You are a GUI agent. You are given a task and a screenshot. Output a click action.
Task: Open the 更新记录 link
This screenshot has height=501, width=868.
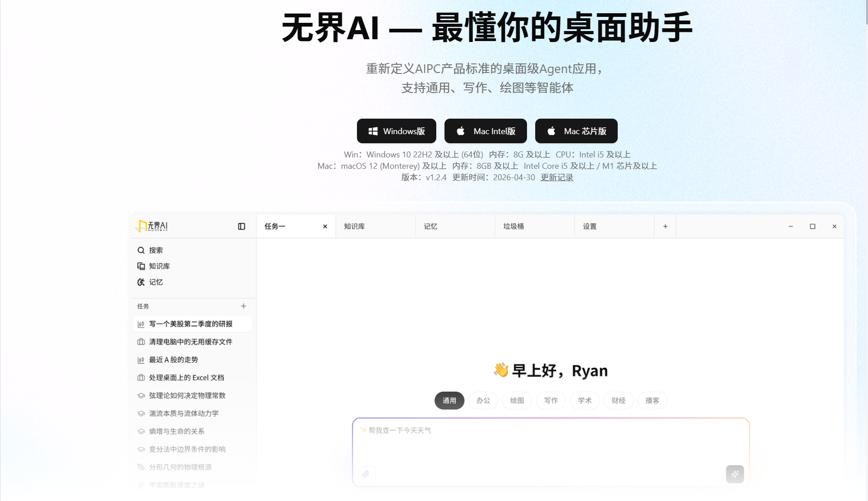[x=557, y=177]
